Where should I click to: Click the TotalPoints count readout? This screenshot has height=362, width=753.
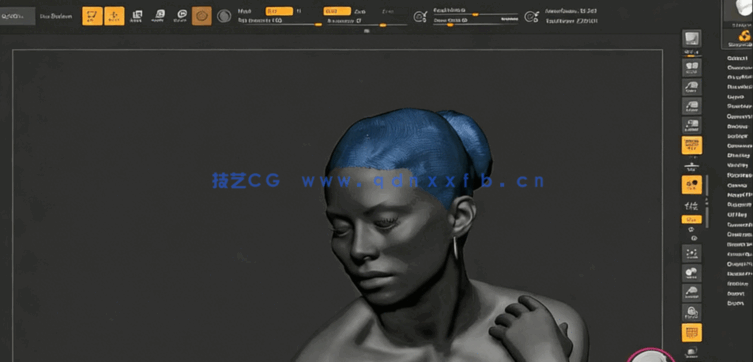[571, 21]
